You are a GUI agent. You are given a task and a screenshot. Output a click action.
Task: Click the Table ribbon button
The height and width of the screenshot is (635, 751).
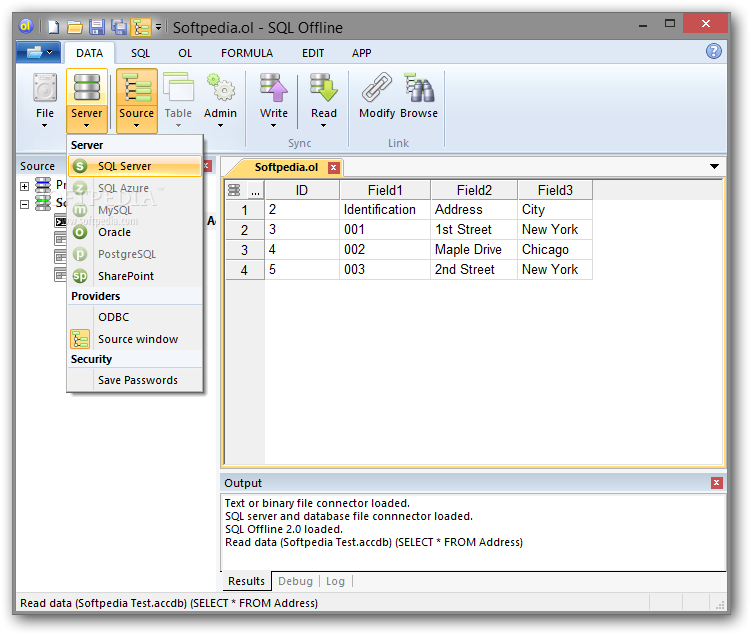click(178, 100)
